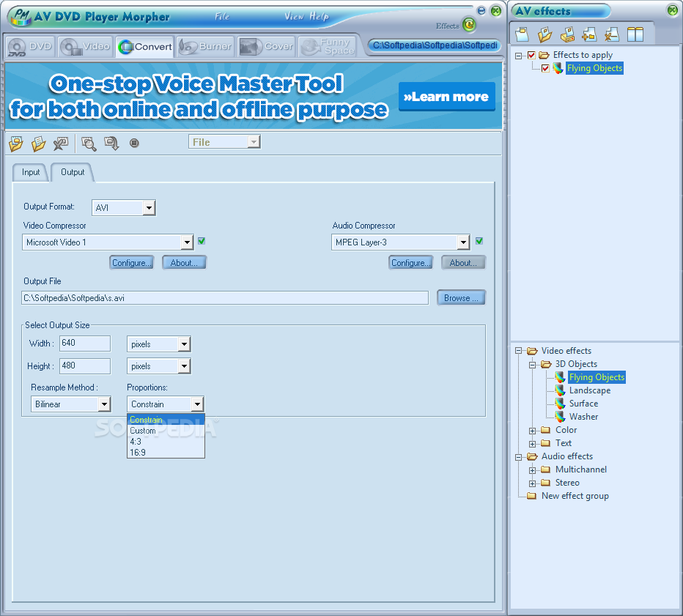
Task: Collapse the Audio effects tree node
Action: [518, 457]
